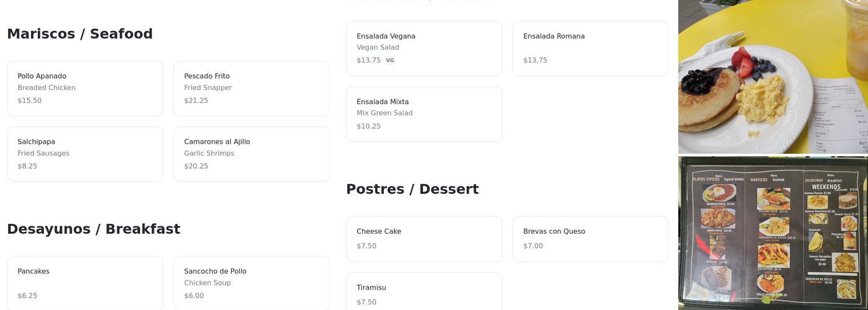Open the Ensalada Romana card
Image resolution: width=868 pixels, height=310 pixels.
click(x=590, y=48)
